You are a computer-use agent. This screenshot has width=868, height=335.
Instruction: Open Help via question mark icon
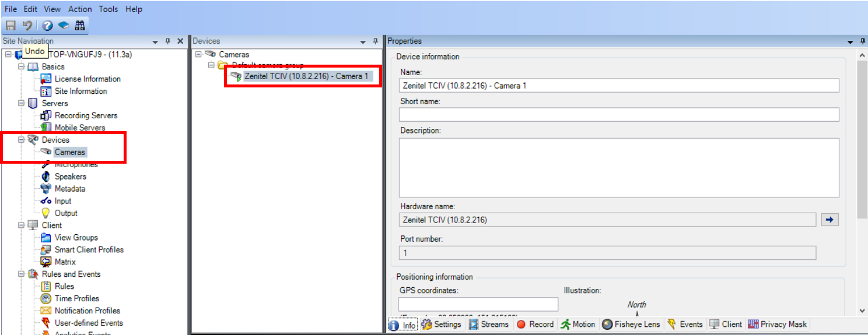(48, 26)
